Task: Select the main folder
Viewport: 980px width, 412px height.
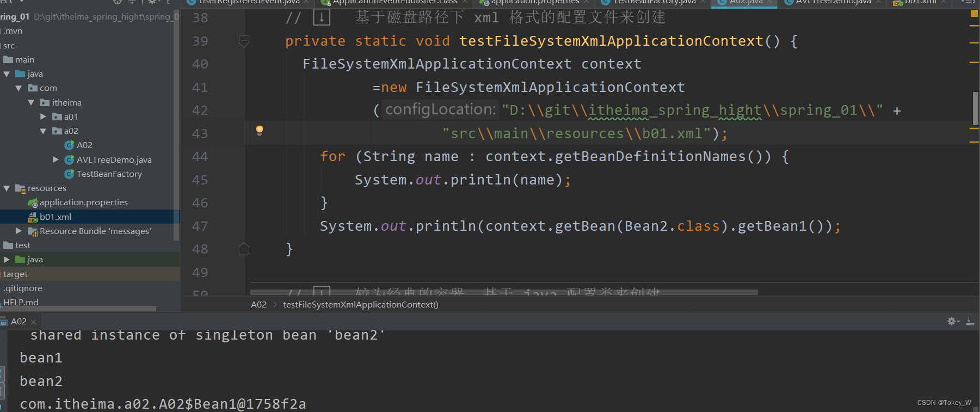Action: (19, 59)
